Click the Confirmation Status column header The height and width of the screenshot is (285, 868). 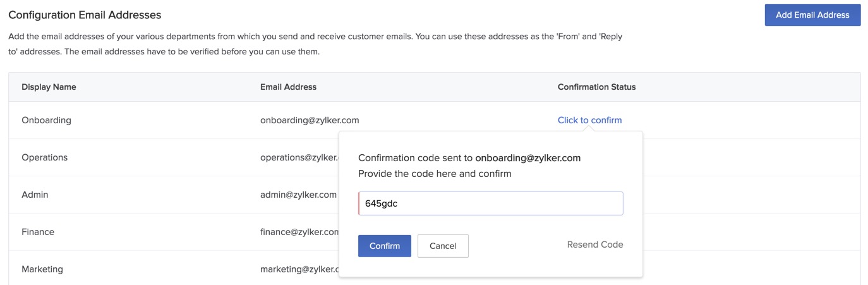pos(596,87)
